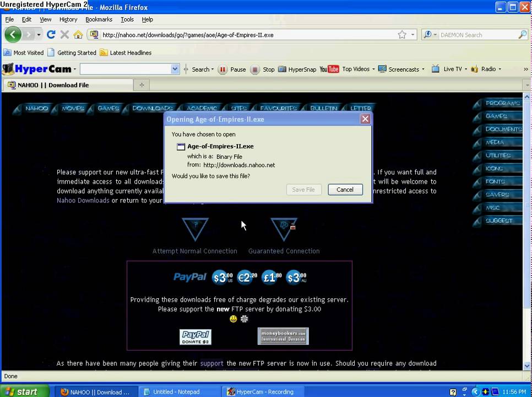This screenshot has width=532, height=397.
Task: Open the History menu
Action: (x=68, y=19)
